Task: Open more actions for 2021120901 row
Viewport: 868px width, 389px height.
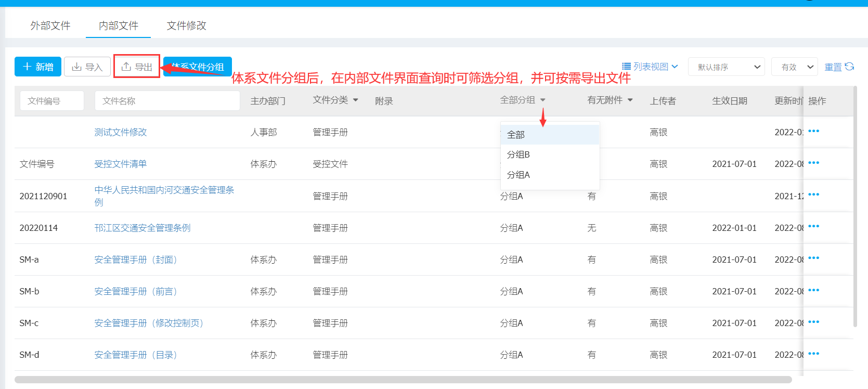Action: [x=814, y=194]
